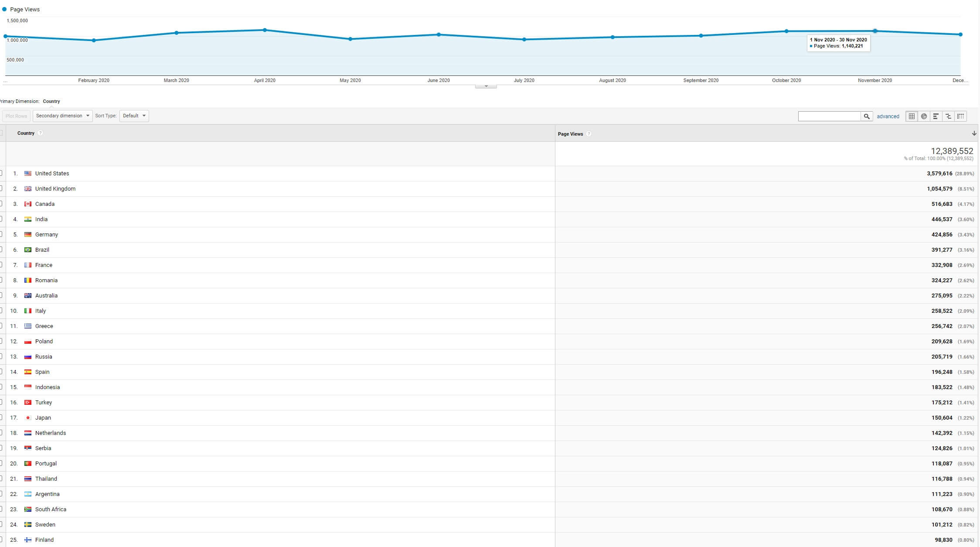
Task: Open the Secondary dimension dropdown
Action: (x=62, y=116)
